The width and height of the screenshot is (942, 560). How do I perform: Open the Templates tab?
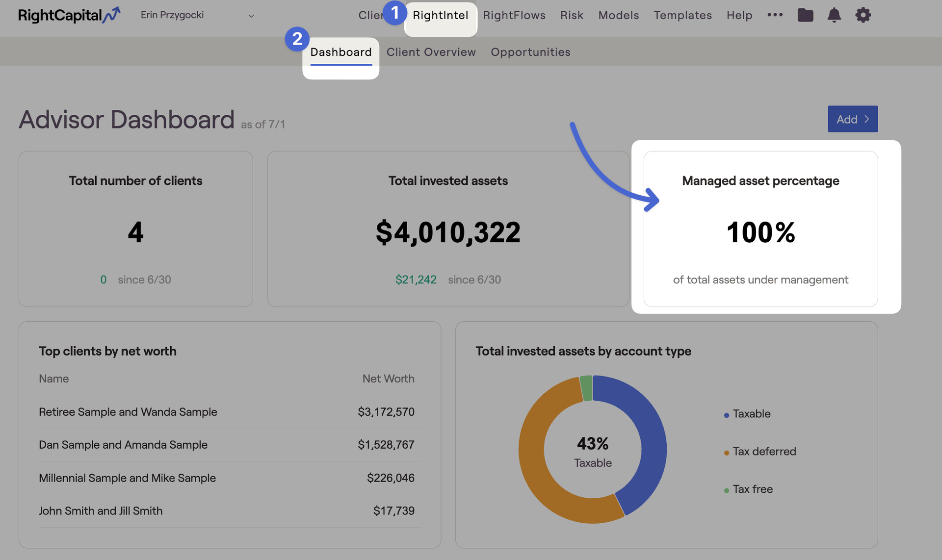tap(683, 15)
